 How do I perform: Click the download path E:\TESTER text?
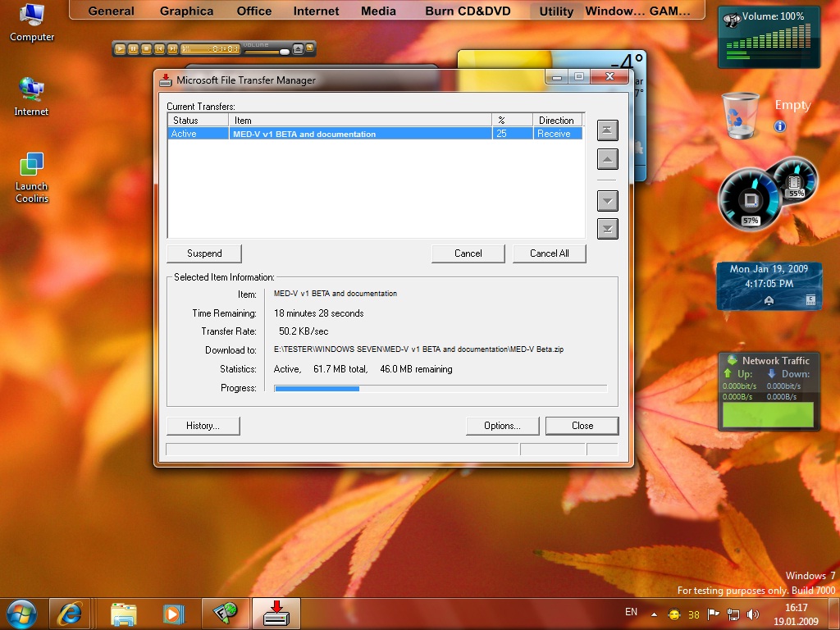[418, 349]
